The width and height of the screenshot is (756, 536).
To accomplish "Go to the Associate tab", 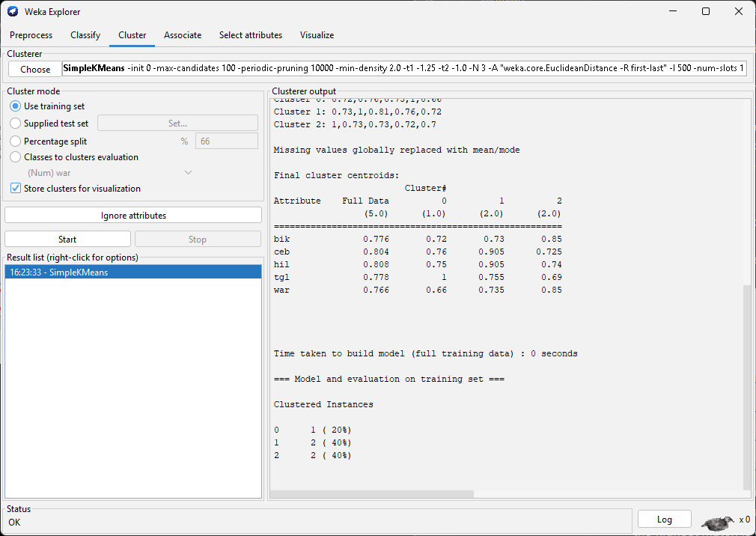I will [x=183, y=35].
